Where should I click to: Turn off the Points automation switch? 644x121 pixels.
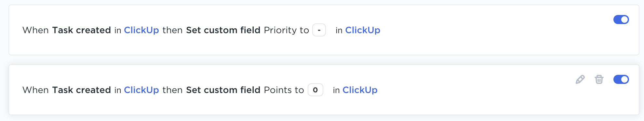tap(621, 79)
